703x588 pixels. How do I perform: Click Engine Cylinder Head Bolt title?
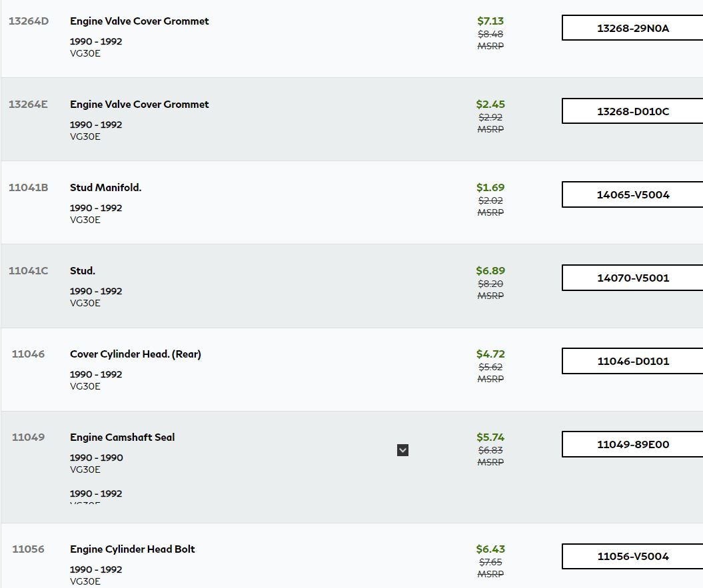click(x=133, y=549)
